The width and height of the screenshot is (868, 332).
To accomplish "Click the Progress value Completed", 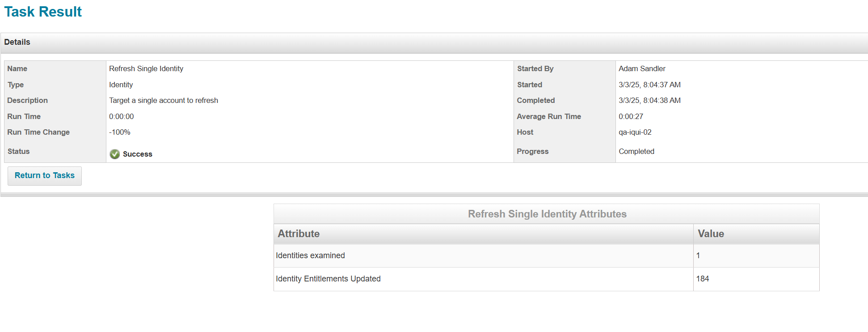I will (x=636, y=151).
